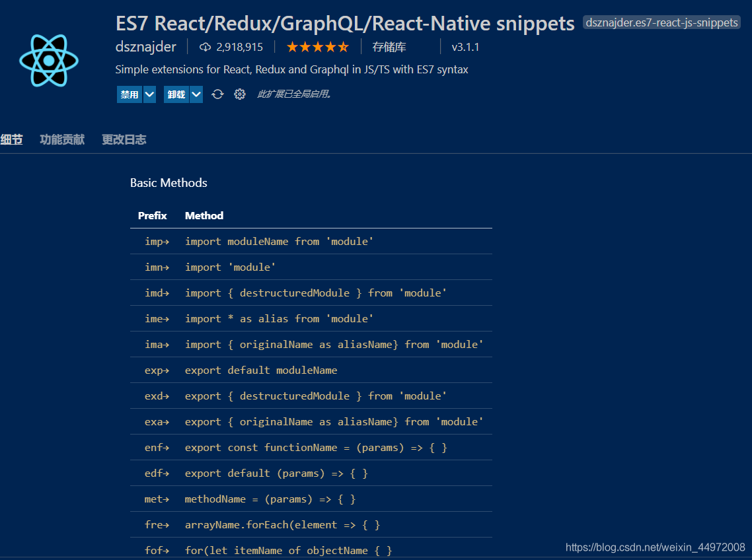This screenshot has width=752, height=560.
Task: Click the Method column header
Action: [204, 216]
